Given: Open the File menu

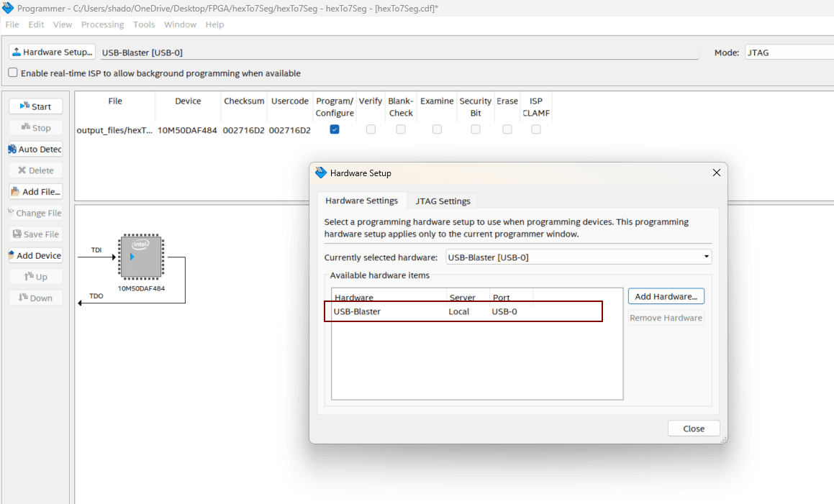Looking at the screenshot, I should tap(12, 24).
